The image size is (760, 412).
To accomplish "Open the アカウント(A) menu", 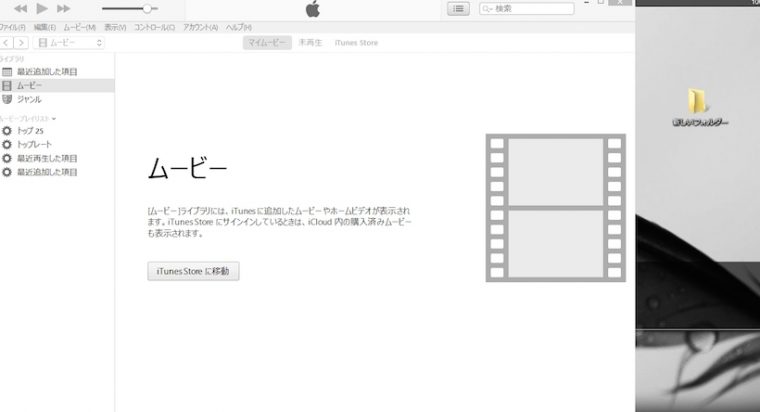I will (x=200, y=28).
